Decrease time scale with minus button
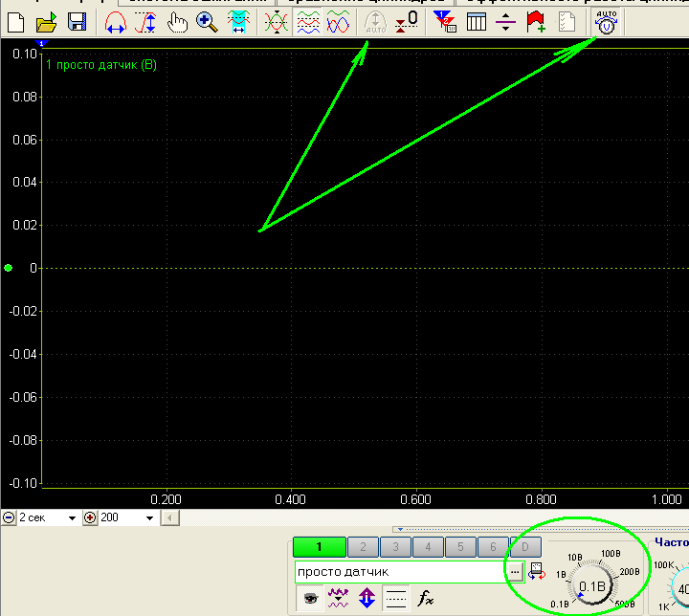This screenshot has height=616, width=689. [x=9, y=517]
